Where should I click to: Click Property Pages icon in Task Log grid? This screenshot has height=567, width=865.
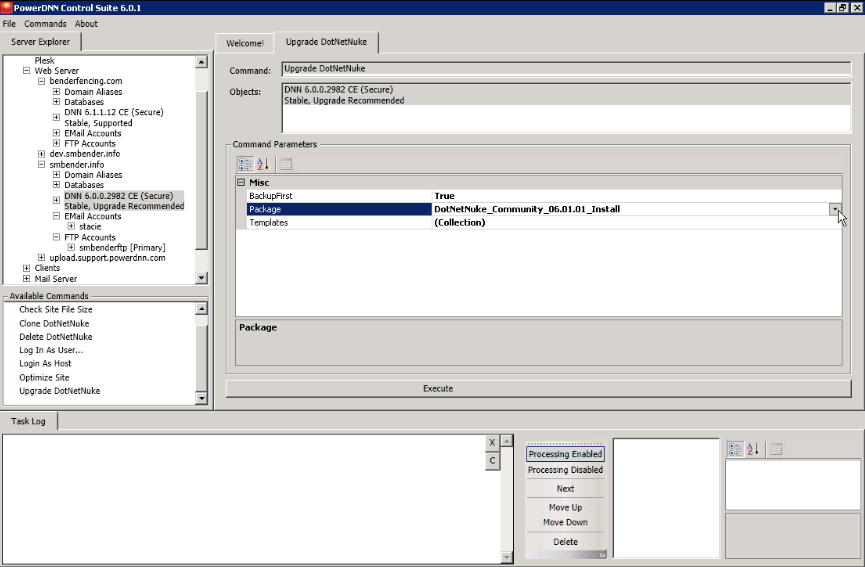775,449
